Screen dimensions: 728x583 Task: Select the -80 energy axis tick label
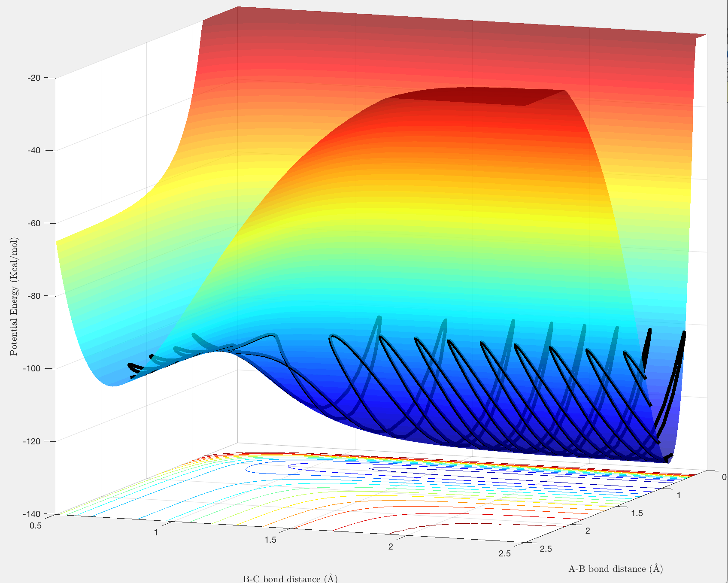coord(34,296)
